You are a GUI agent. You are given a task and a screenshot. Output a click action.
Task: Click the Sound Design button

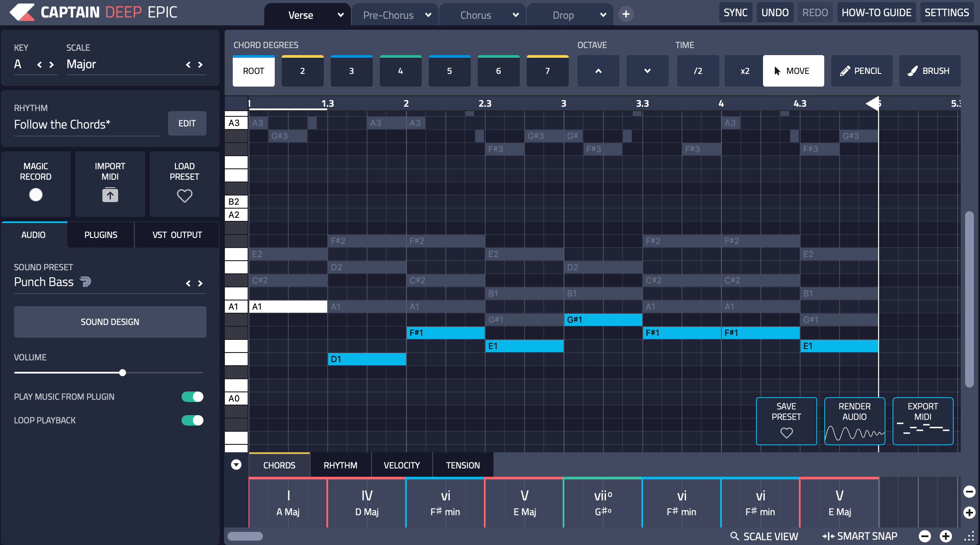tap(110, 321)
